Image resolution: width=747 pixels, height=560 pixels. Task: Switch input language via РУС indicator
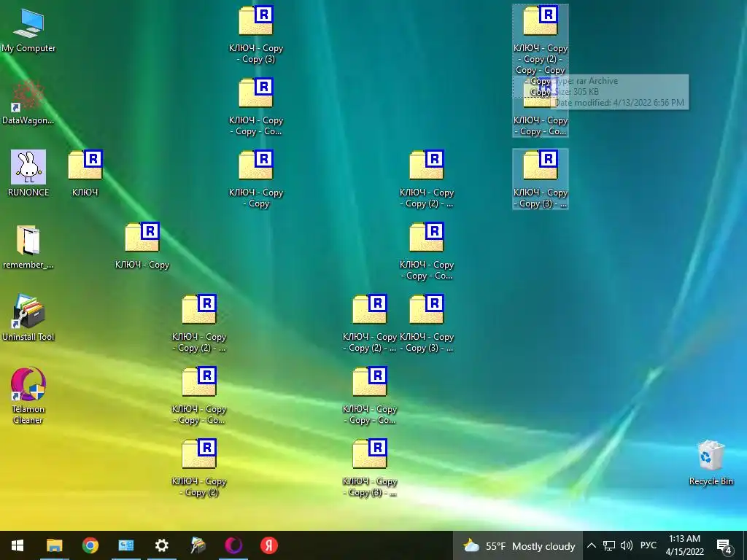(649, 545)
